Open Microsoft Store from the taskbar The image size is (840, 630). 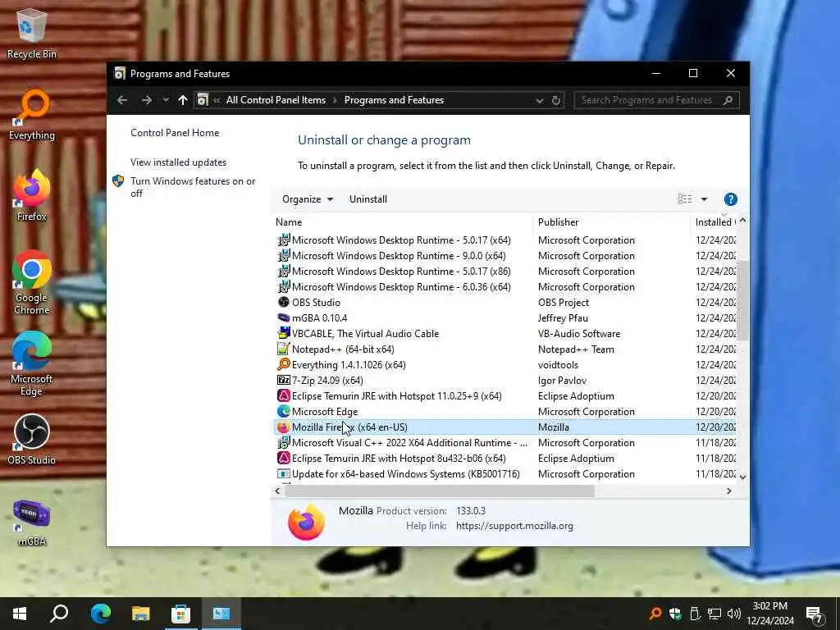tap(181, 614)
